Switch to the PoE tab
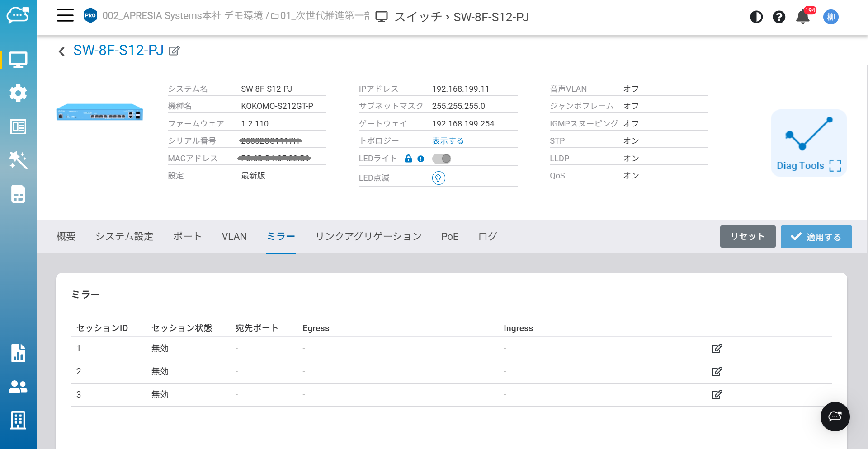Image resolution: width=868 pixels, height=449 pixels. 449,237
